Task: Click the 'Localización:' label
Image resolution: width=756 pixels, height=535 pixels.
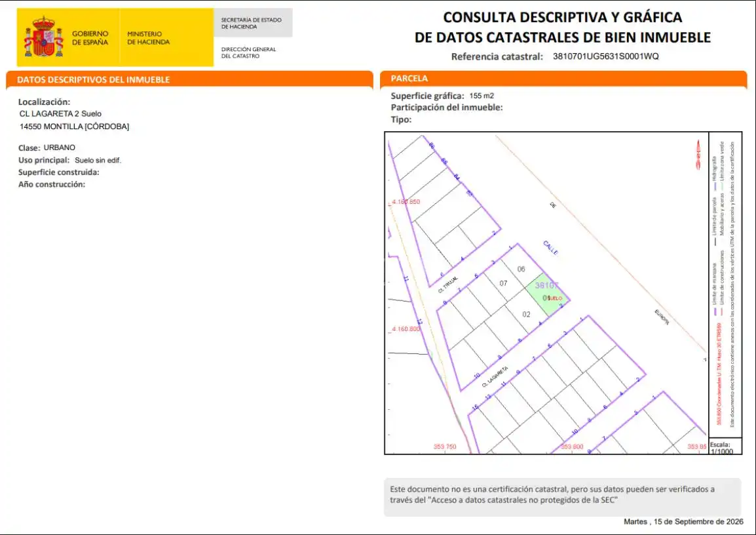Action: [x=45, y=102]
